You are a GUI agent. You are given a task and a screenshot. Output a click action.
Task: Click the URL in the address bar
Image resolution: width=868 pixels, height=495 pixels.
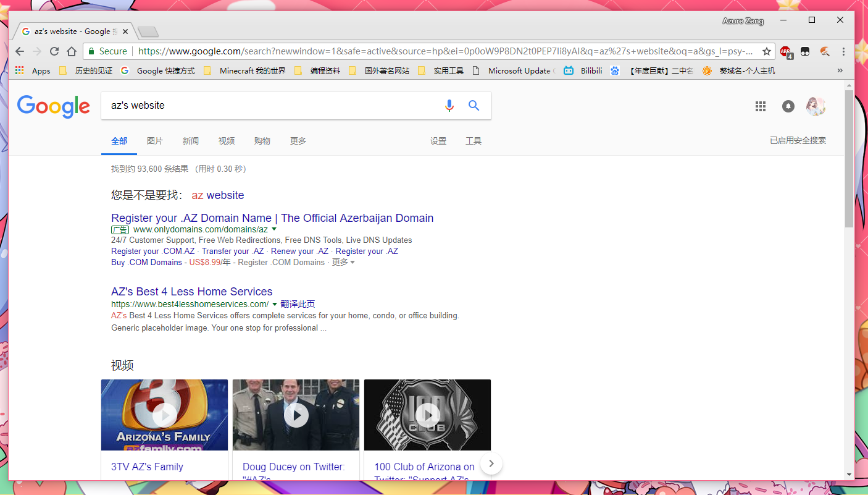click(x=444, y=51)
